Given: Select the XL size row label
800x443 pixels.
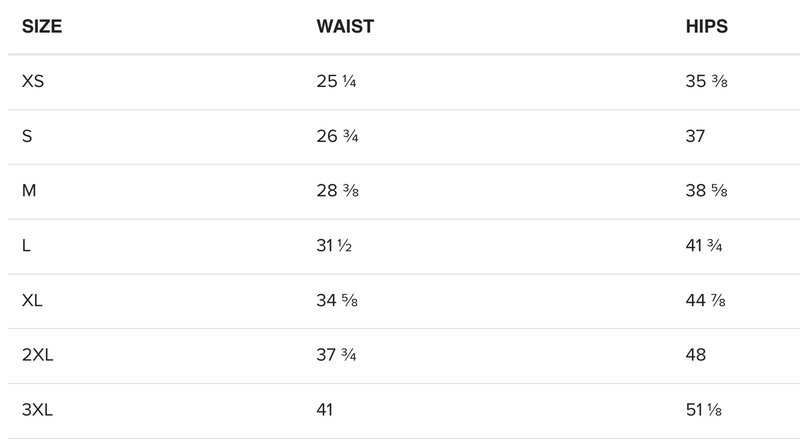Looking at the screenshot, I should click(x=32, y=300).
